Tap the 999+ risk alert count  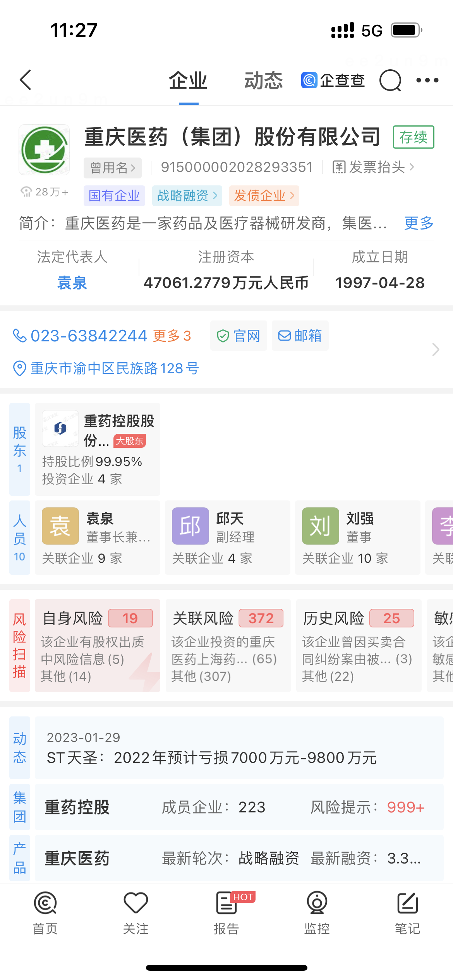(x=406, y=807)
